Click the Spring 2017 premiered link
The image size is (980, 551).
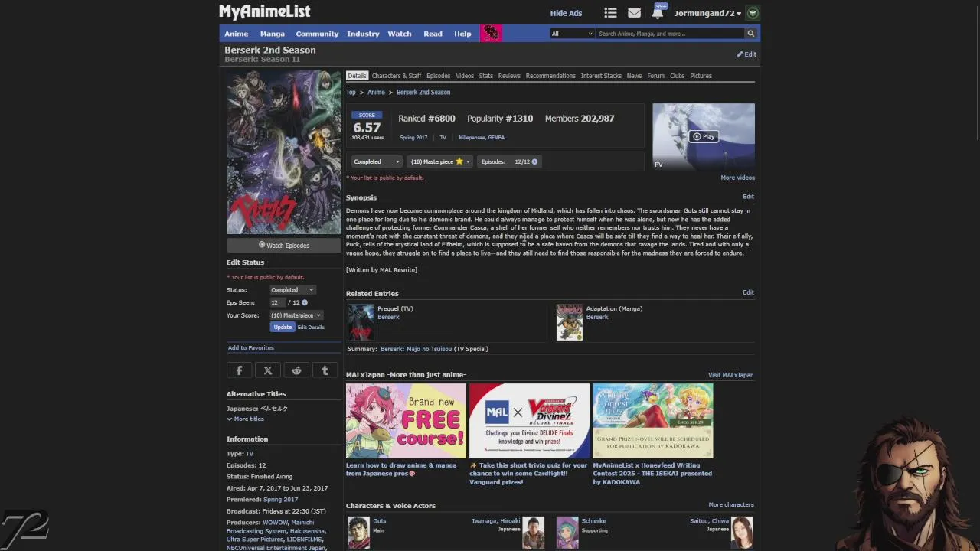point(280,499)
